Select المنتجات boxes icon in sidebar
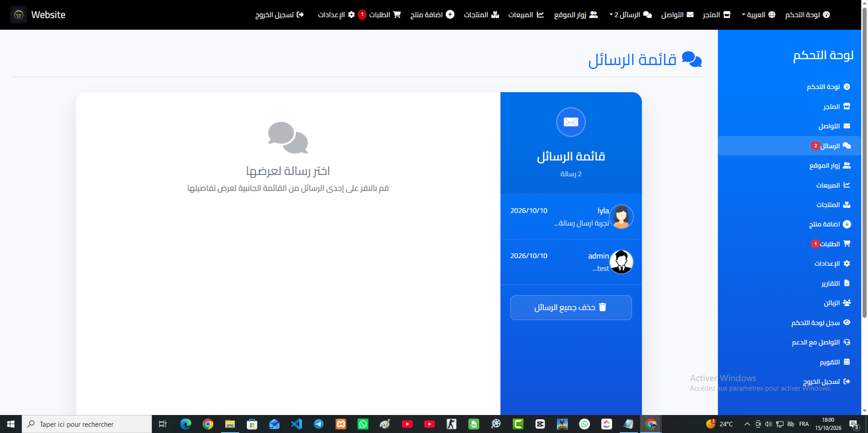The image size is (868, 433). point(847,205)
